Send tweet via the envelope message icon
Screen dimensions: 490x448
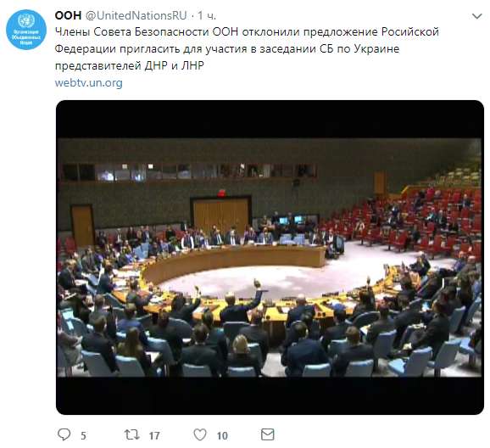[x=268, y=434]
